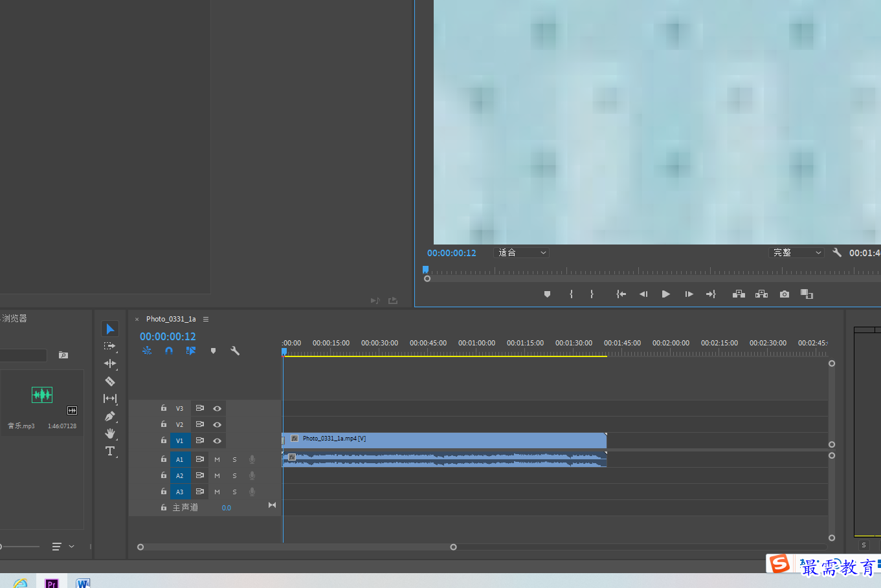Click the master track volume value 0.0
Screen dimensions: 881x588
click(227, 508)
